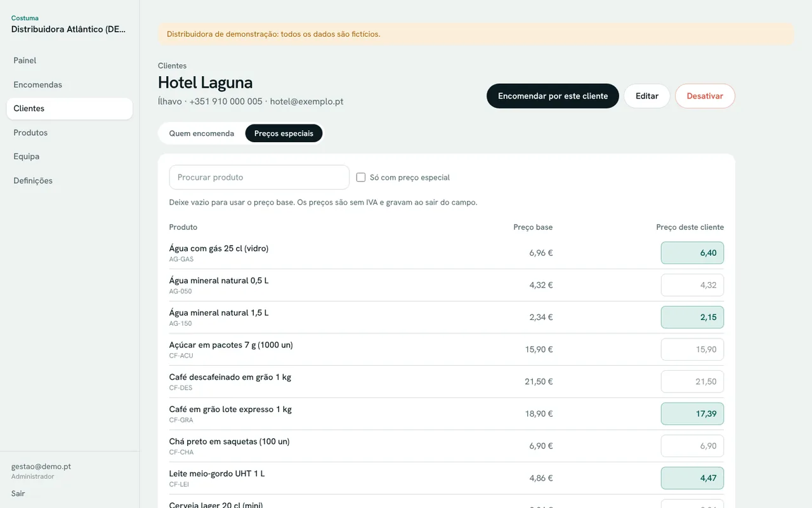Open the Painel sidebar item

pyautogui.click(x=70, y=60)
